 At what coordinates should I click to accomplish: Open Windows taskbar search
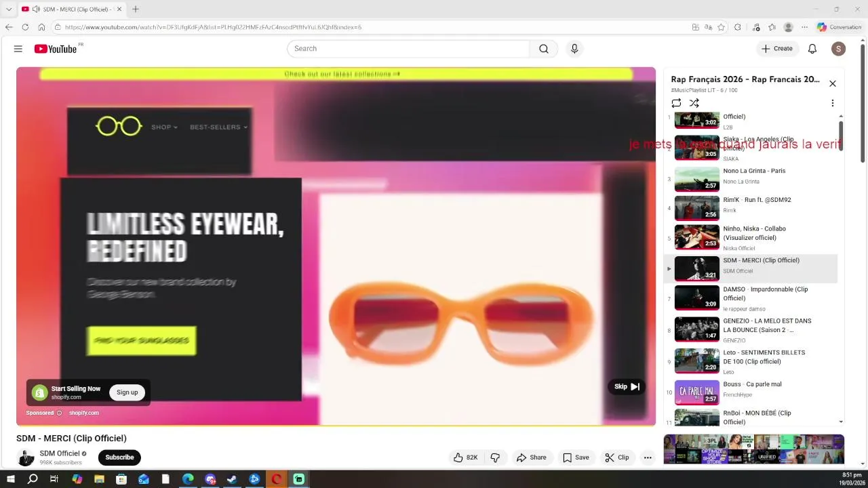(33, 479)
